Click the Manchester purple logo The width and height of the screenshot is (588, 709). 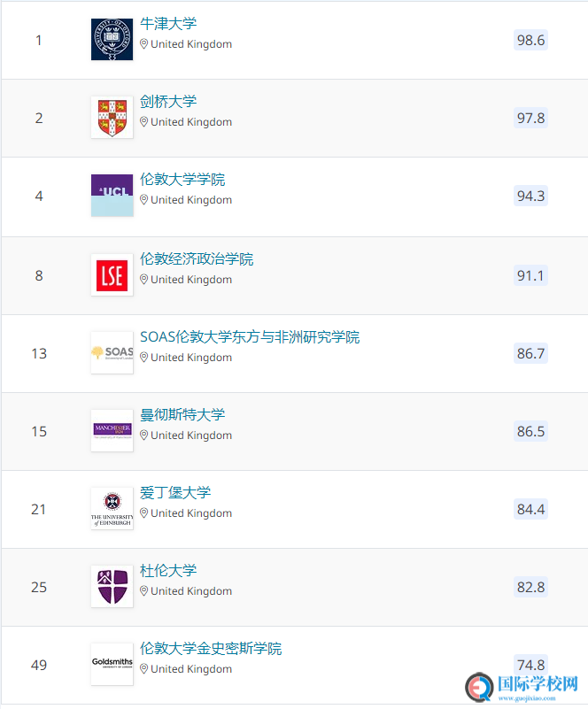[112, 430]
